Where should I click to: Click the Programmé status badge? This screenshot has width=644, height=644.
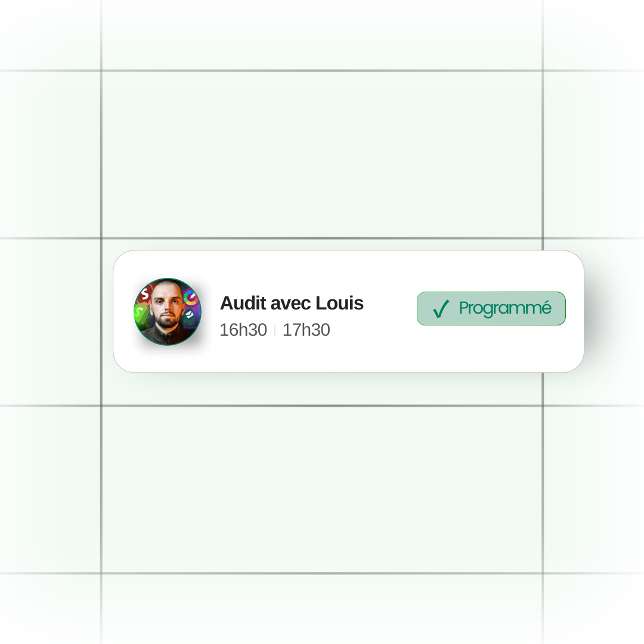[x=491, y=308]
